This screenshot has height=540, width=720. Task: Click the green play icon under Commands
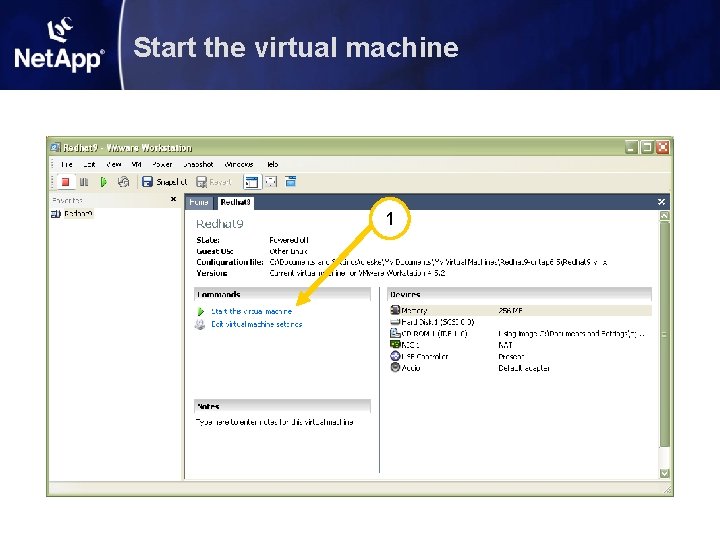pos(201,312)
